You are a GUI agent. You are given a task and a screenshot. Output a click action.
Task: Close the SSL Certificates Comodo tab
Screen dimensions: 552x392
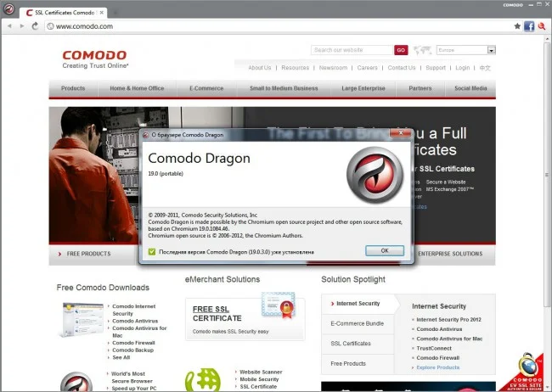click(x=101, y=13)
